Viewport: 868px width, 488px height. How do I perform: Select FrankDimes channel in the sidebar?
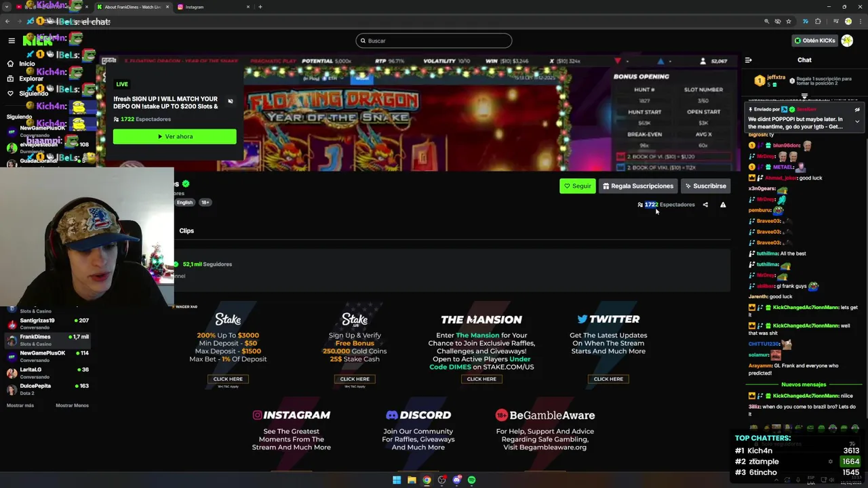tap(47, 340)
